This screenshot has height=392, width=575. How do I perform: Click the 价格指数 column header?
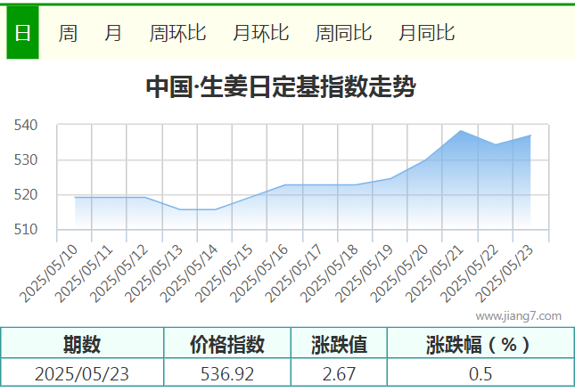point(227,344)
